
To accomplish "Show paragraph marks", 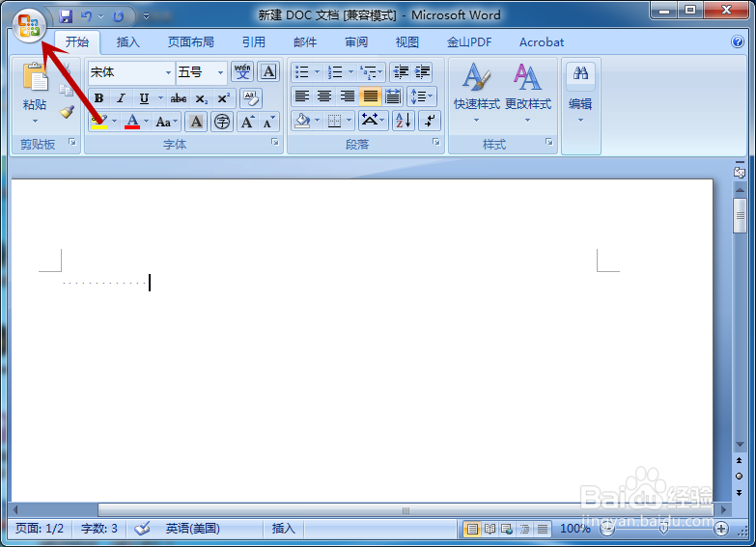I will click(429, 120).
